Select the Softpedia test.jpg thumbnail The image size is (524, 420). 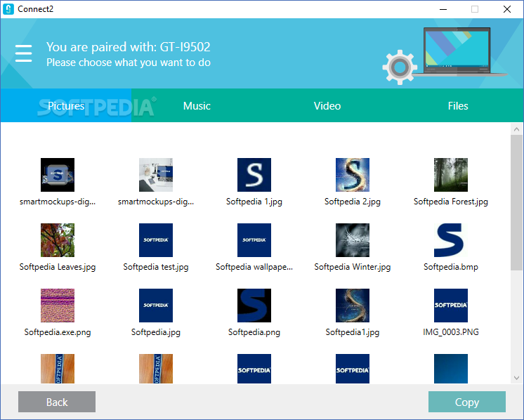[x=156, y=240]
